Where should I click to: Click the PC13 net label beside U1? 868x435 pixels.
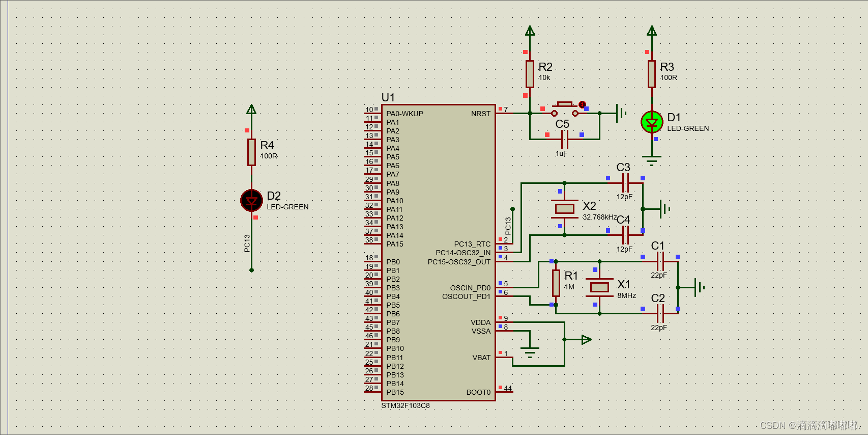coord(508,226)
